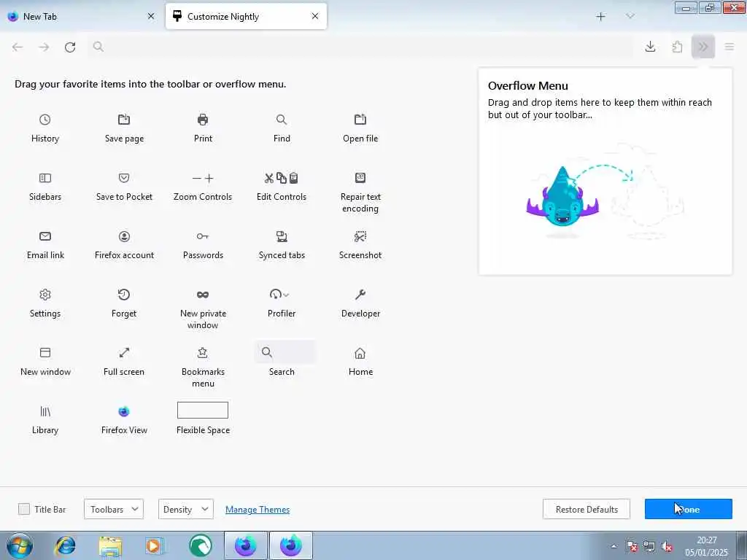747x560 pixels.
Task: Open the Density dropdown
Action: 186,509
